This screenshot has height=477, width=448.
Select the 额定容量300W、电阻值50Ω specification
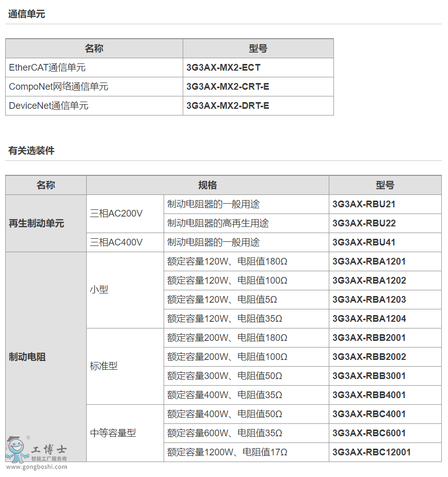[x=225, y=376]
